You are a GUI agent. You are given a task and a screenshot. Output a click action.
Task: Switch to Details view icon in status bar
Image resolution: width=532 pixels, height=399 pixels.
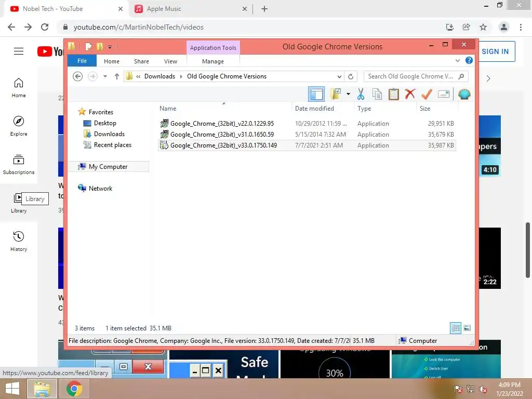coord(456,328)
